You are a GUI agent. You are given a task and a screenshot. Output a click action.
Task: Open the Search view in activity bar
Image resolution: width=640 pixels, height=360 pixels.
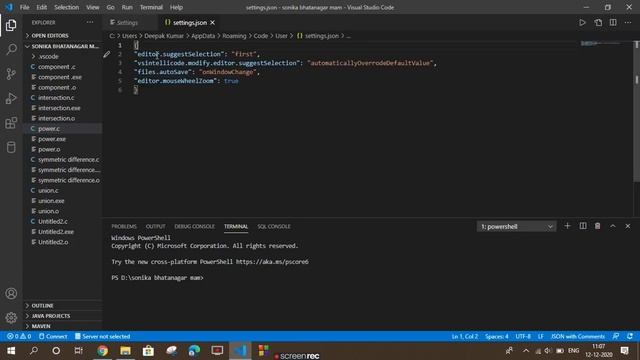coord(11,49)
